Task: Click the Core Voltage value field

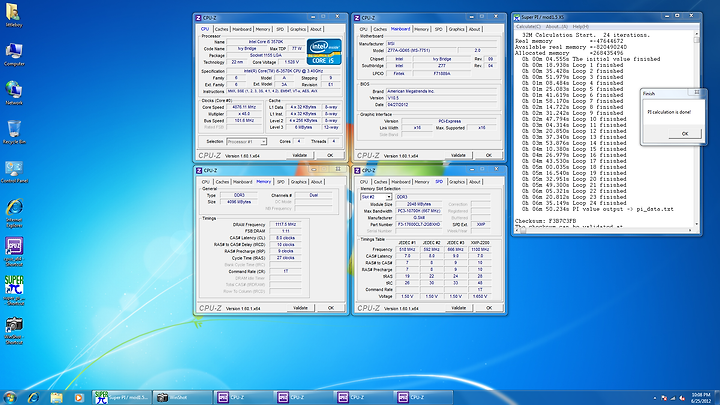Action: point(292,62)
